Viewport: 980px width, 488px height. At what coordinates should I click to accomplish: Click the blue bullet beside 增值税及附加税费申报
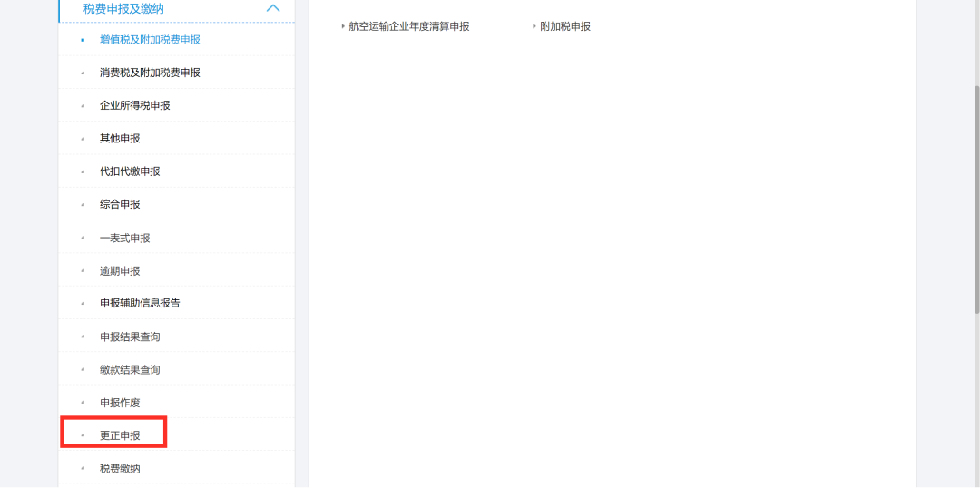[83, 40]
